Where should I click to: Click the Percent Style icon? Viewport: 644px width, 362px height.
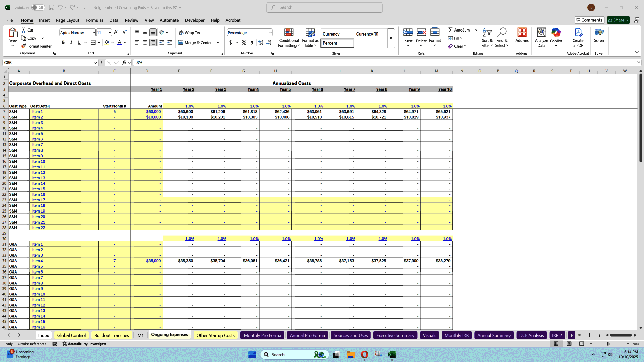pos(244,43)
